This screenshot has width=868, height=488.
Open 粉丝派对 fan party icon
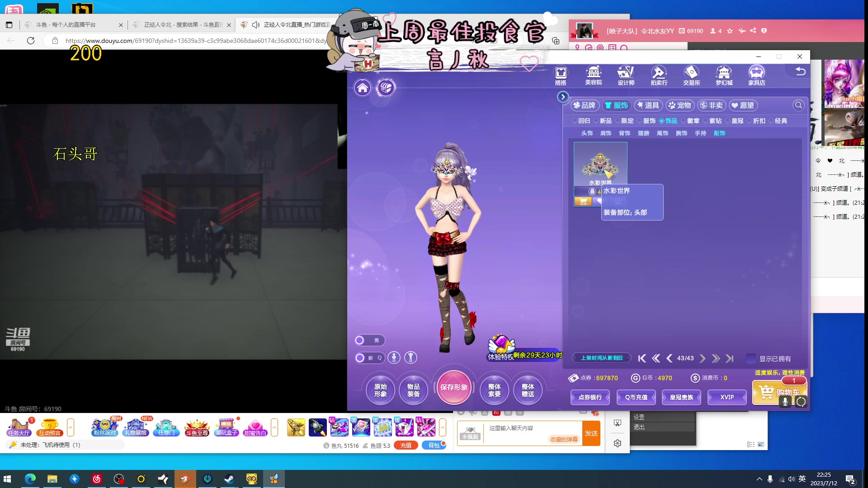105,427
